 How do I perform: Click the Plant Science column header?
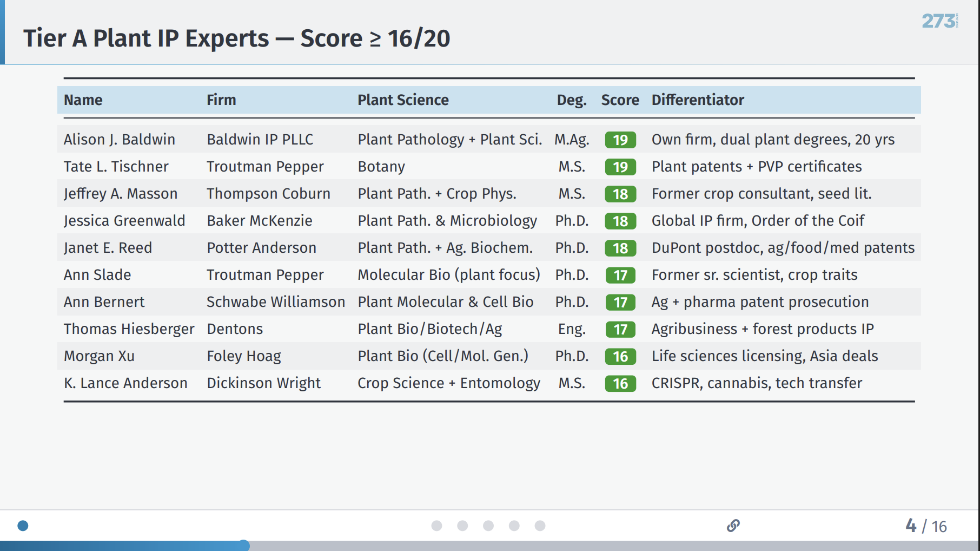(403, 100)
